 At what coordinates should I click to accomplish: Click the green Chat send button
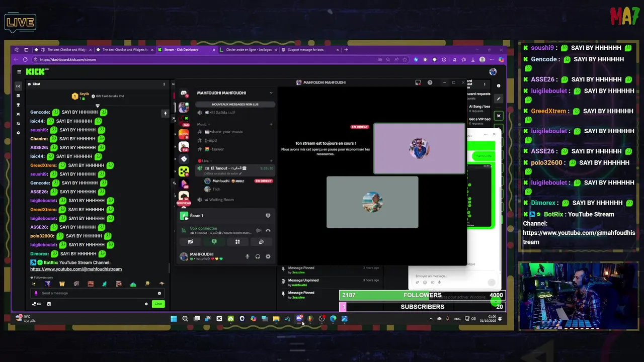tap(158, 304)
